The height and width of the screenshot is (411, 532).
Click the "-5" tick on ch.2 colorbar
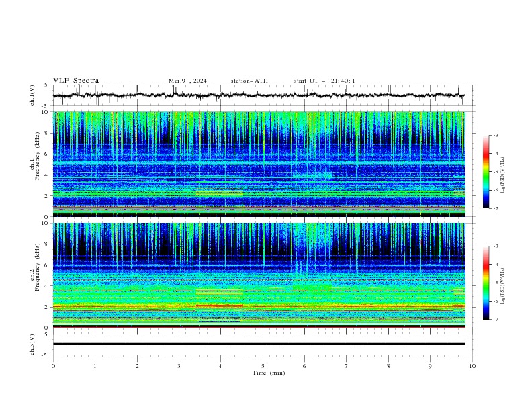pyautogui.click(x=496, y=283)
